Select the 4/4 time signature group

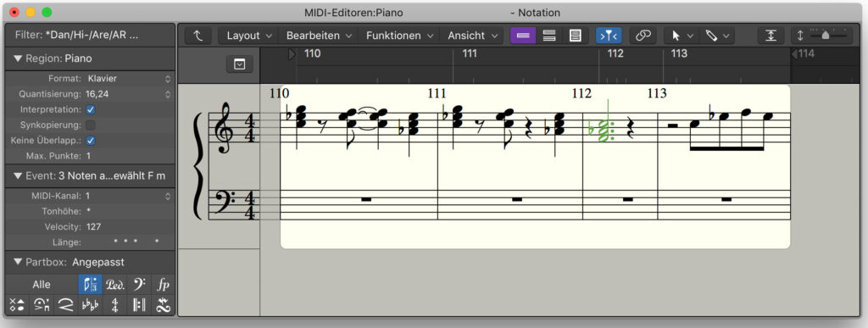114,305
